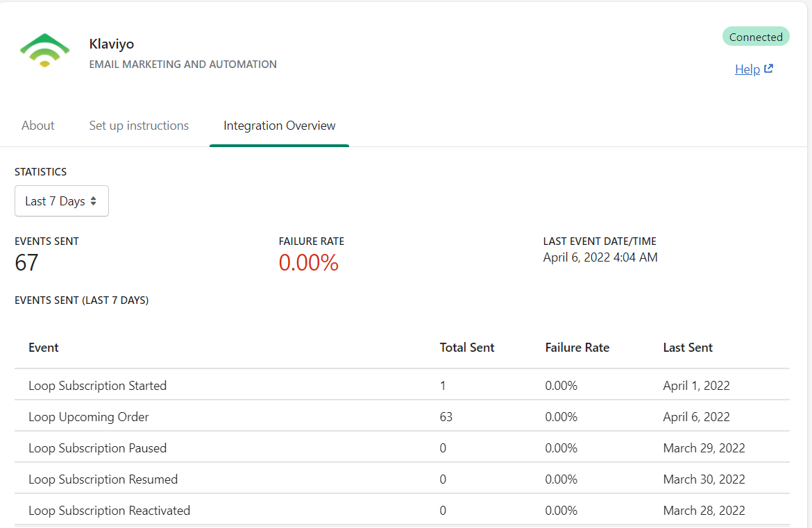Select the Loop Upcoming Order row
The image size is (812, 528).
402,416
